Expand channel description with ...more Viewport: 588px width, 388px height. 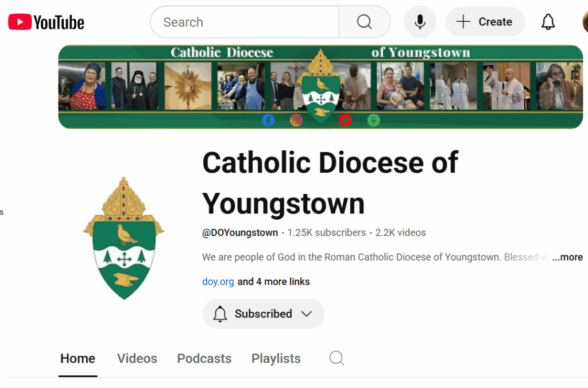point(567,257)
